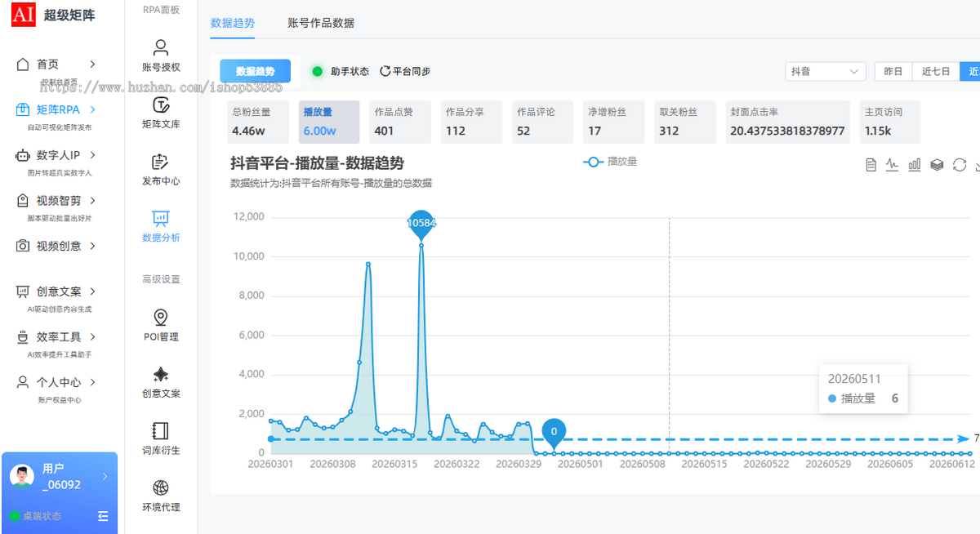Open chart data view document icon
Screen dimensions: 980x534
click(871, 165)
